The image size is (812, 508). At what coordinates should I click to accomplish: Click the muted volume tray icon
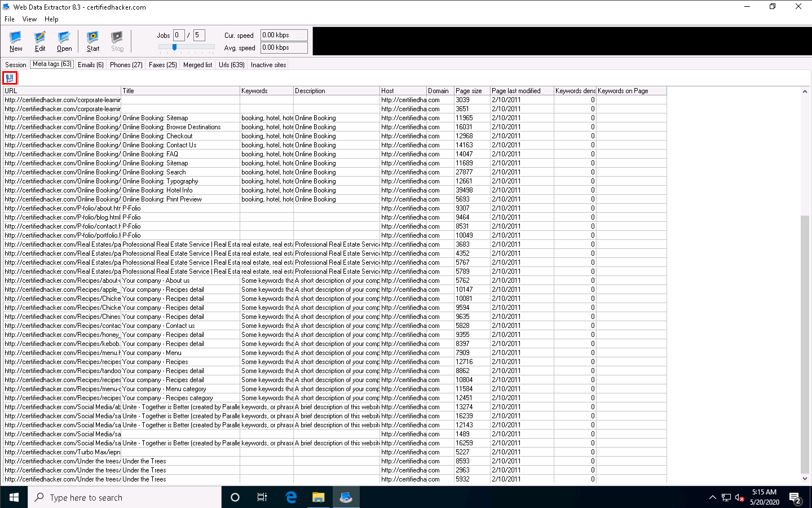(740, 498)
